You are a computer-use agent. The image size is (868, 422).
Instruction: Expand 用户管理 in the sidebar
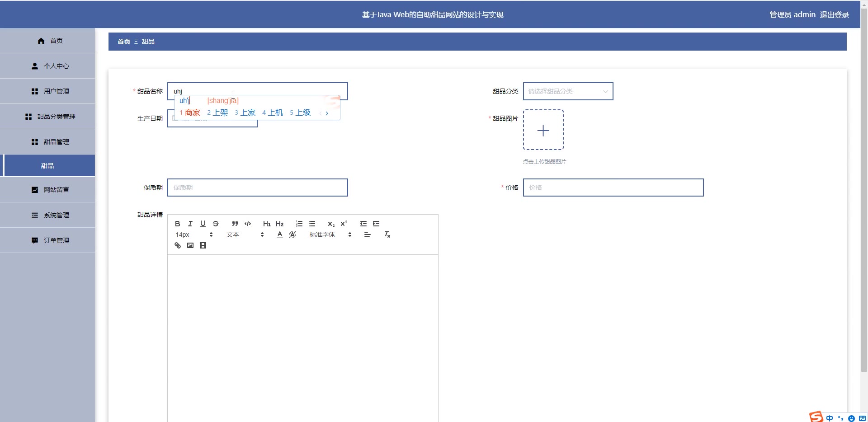point(47,91)
